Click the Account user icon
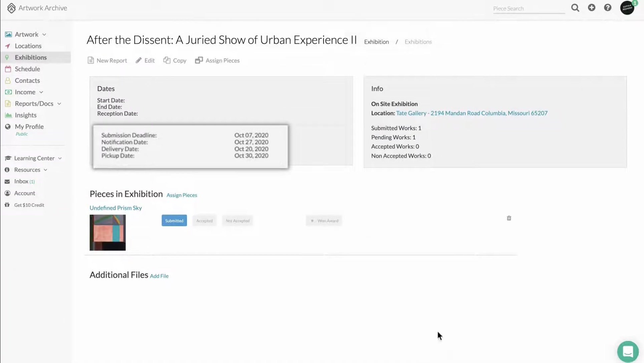The image size is (644, 363). pos(7,193)
